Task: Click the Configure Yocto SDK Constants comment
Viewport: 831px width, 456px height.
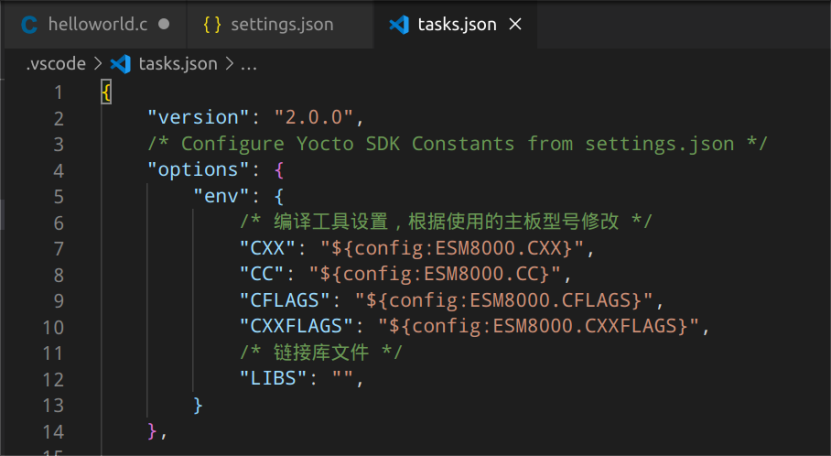Action: point(457,144)
